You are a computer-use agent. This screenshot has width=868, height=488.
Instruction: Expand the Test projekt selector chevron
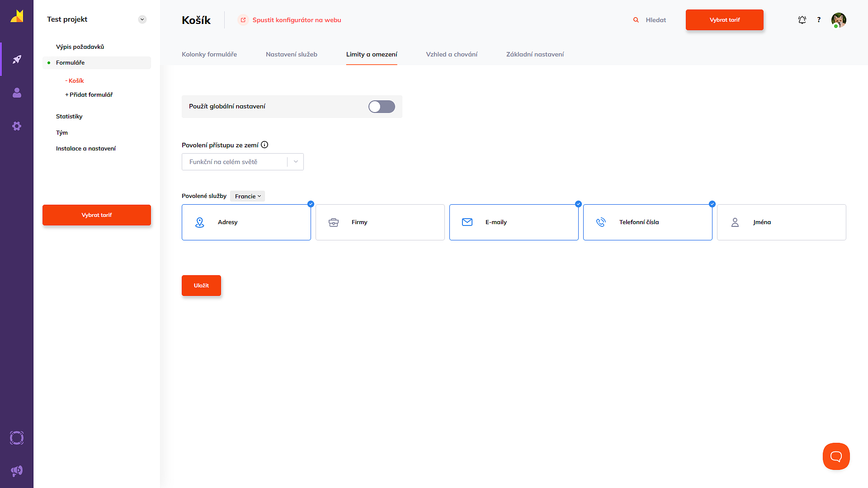(142, 19)
